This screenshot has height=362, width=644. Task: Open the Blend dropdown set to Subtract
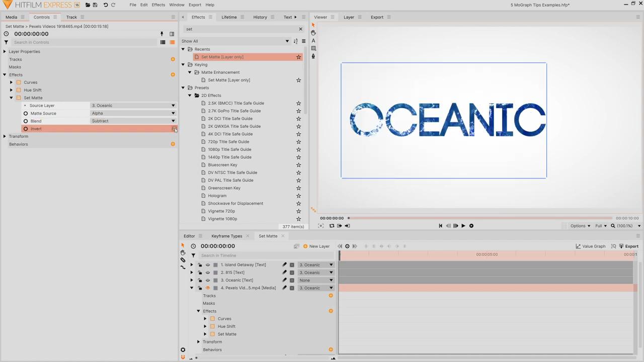point(133,121)
